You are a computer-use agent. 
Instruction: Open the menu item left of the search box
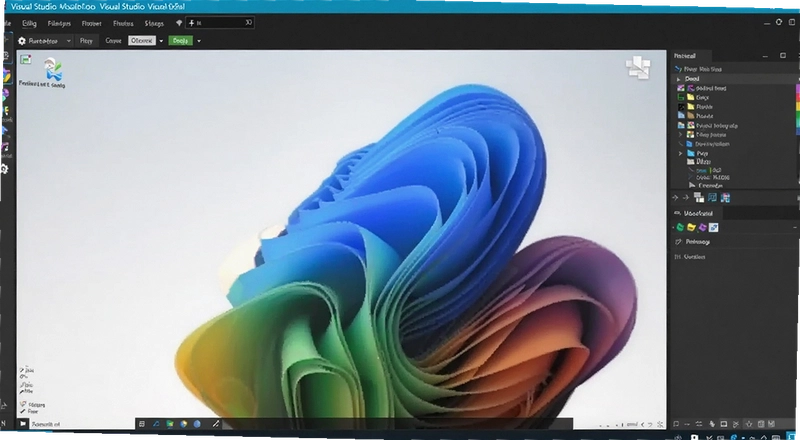click(154, 23)
